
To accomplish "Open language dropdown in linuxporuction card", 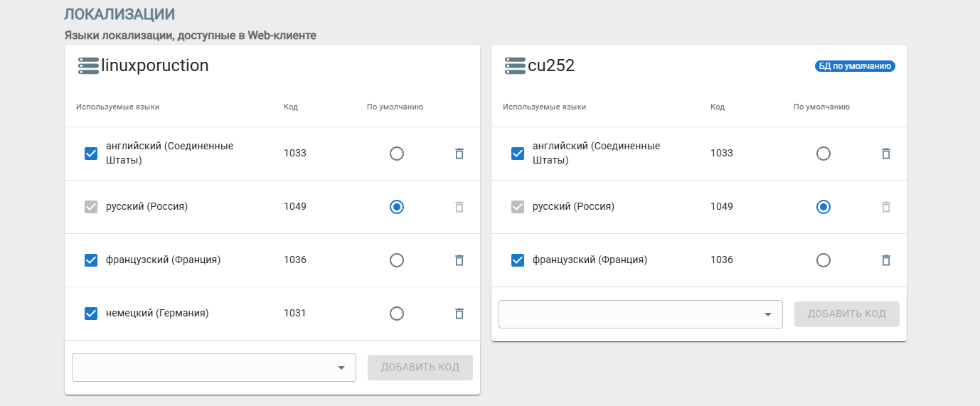I will (x=213, y=368).
